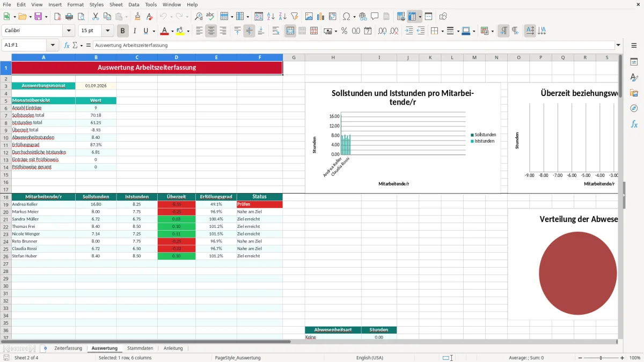Insert a Comment with the speech bubble icon
The image size is (644, 362).
(x=375, y=17)
